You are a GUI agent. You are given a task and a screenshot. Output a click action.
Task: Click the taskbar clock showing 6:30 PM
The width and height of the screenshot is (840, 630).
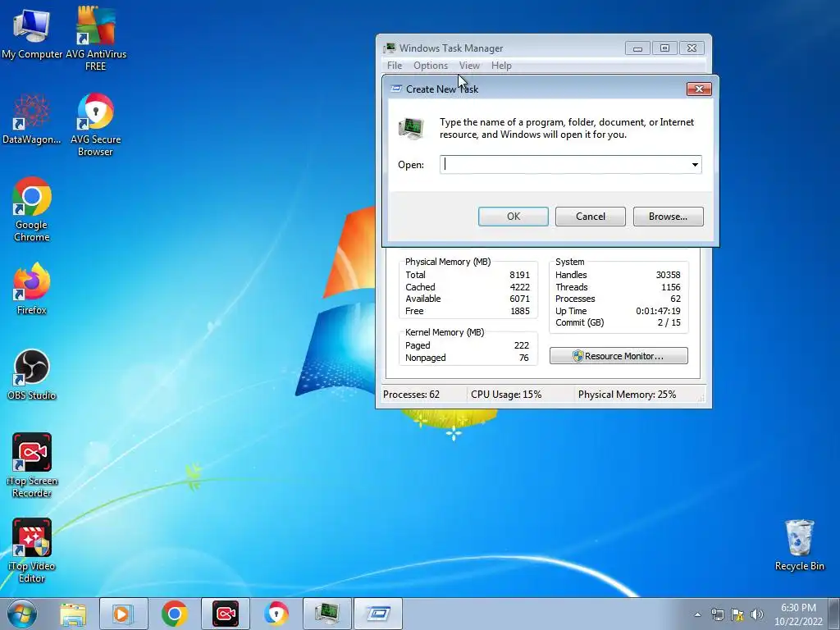(x=798, y=614)
